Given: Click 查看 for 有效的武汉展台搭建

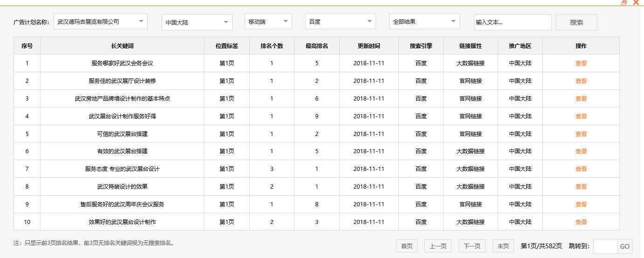Looking at the screenshot, I should click(581, 151).
